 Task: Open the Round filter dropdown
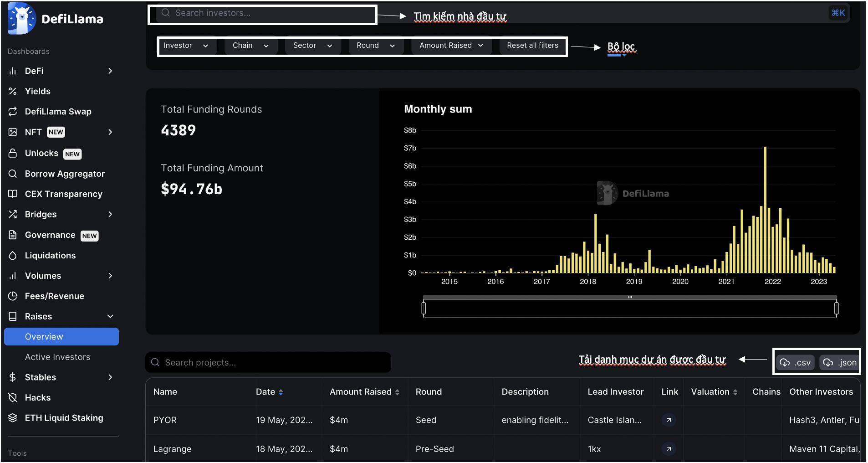tap(376, 46)
